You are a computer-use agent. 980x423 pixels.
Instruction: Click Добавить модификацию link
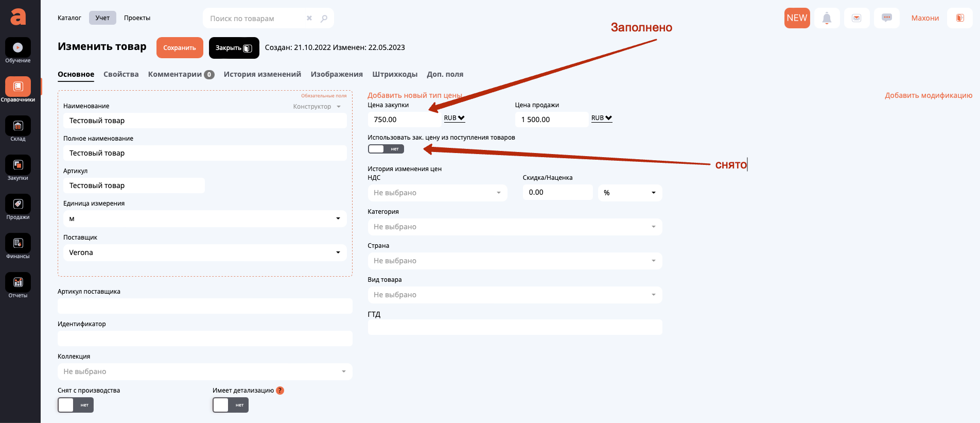(929, 95)
